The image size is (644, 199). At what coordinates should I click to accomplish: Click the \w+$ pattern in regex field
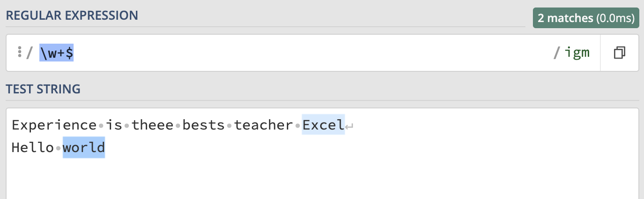tap(56, 54)
